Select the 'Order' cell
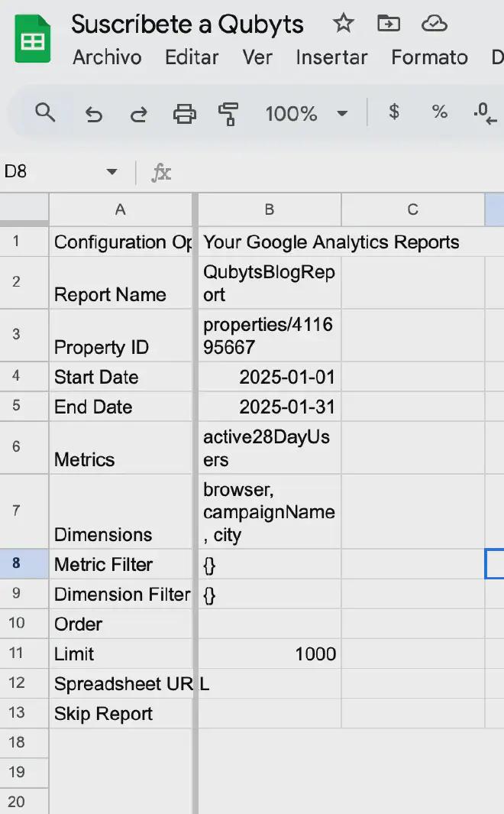504x814 pixels. click(121, 624)
